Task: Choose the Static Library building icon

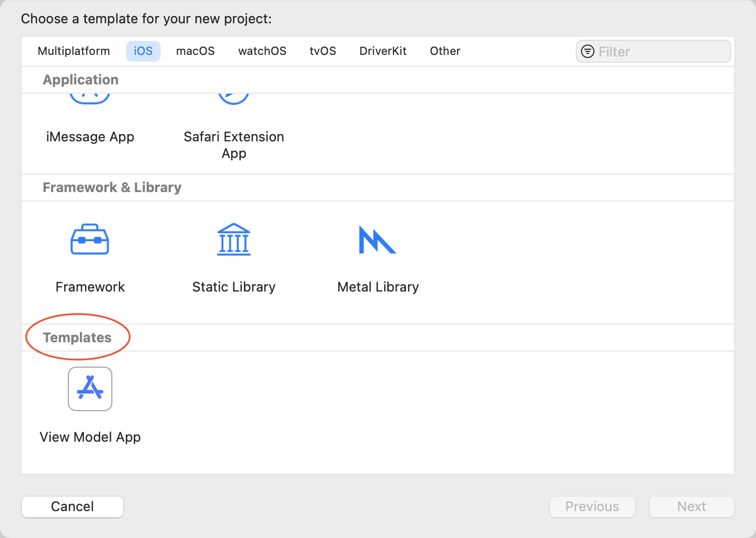Action: (x=234, y=239)
